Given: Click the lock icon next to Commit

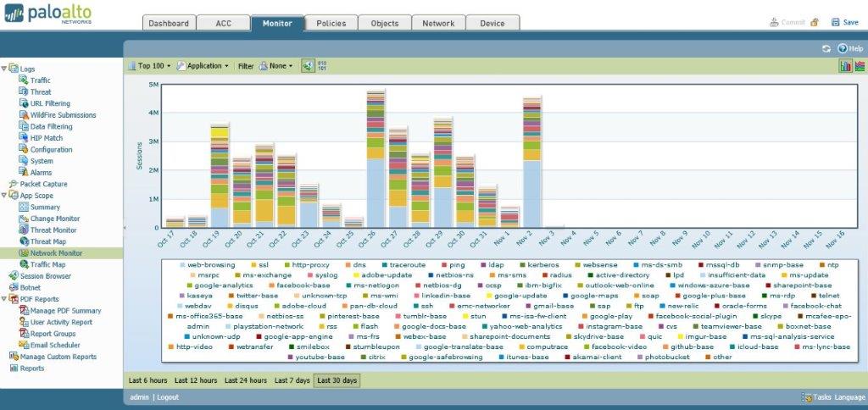Looking at the screenshot, I should tap(814, 22).
